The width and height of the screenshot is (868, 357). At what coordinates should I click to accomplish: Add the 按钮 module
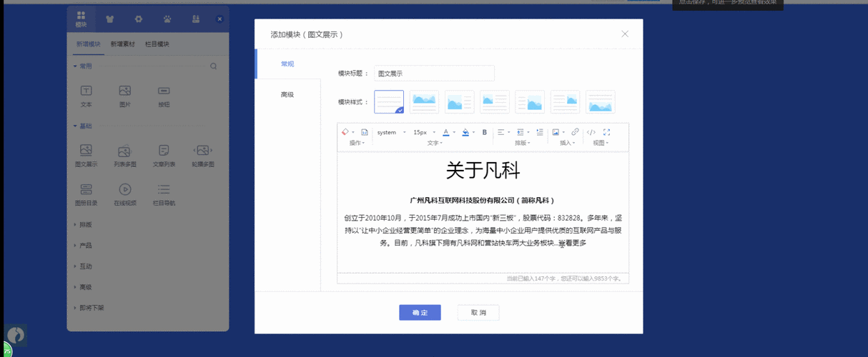(x=164, y=96)
